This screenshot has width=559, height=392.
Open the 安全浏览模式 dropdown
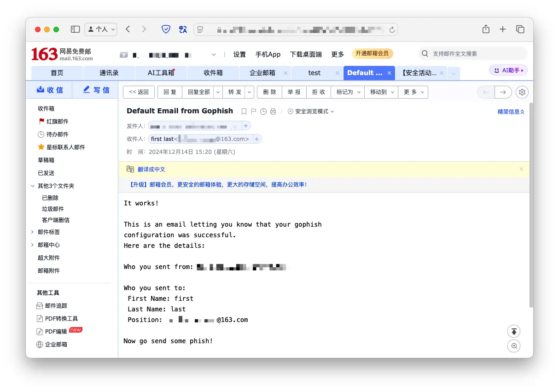[311, 111]
